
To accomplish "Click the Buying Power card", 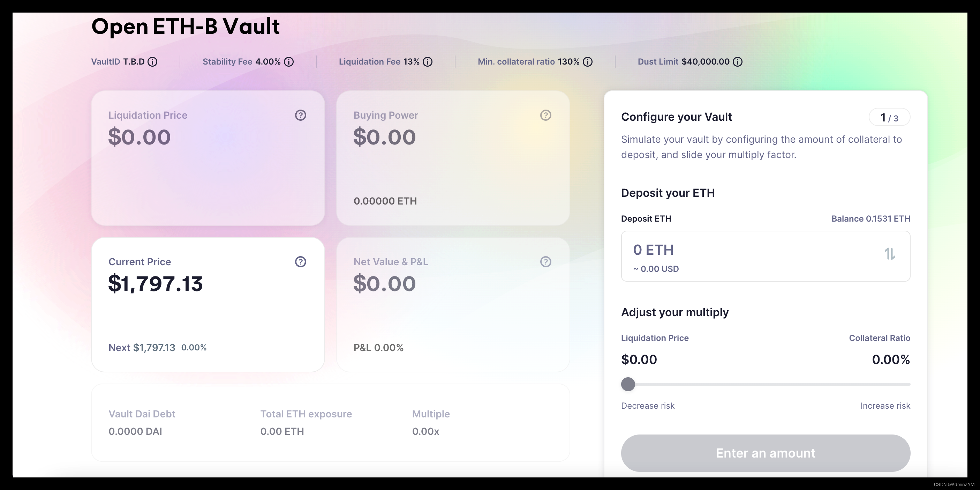I will (453, 168).
